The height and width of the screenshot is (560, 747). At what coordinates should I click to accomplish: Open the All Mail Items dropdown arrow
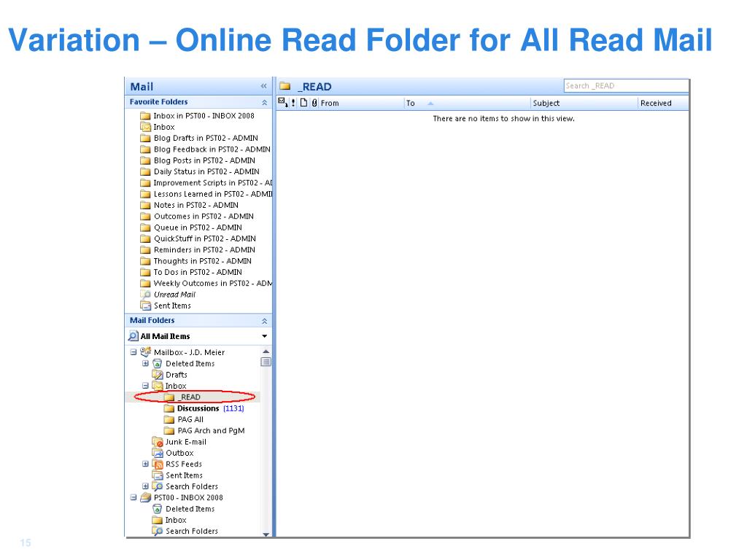[264, 336]
